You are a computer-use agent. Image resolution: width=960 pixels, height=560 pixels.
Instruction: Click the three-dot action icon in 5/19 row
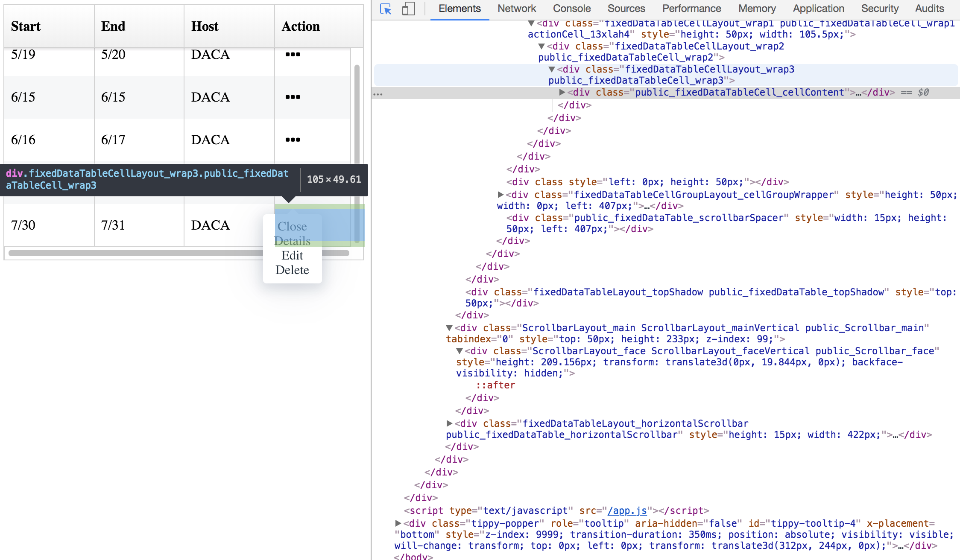(x=293, y=54)
